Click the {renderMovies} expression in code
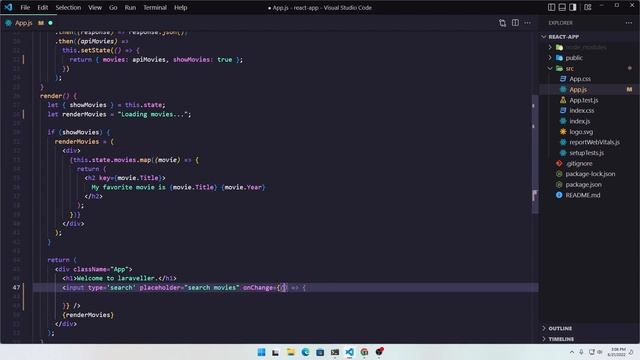 coord(88,315)
